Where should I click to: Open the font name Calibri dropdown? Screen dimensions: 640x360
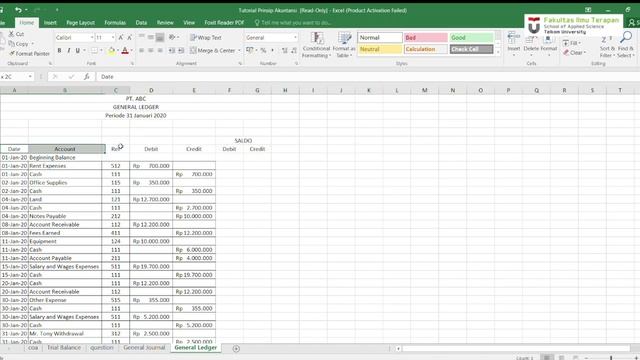click(x=91, y=38)
